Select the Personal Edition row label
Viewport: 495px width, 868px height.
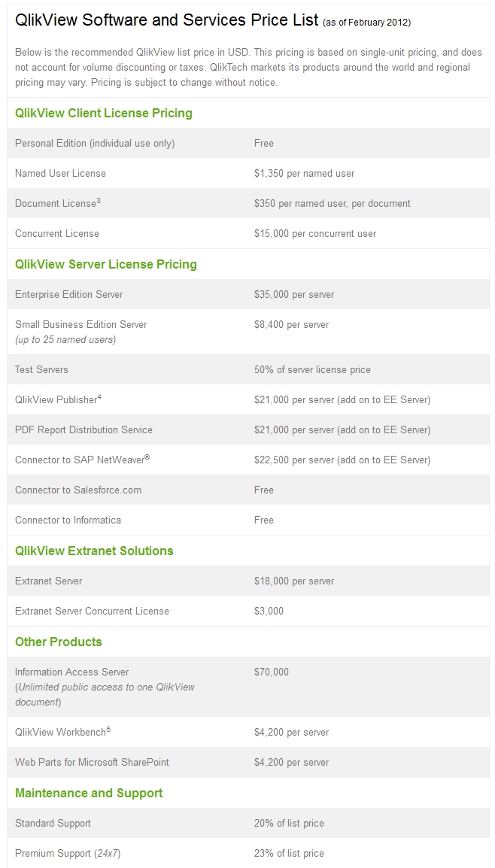tap(95, 144)
